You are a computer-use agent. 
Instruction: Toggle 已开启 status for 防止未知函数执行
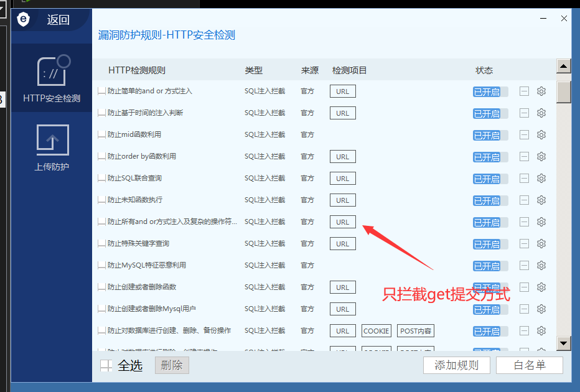(490, 200)
